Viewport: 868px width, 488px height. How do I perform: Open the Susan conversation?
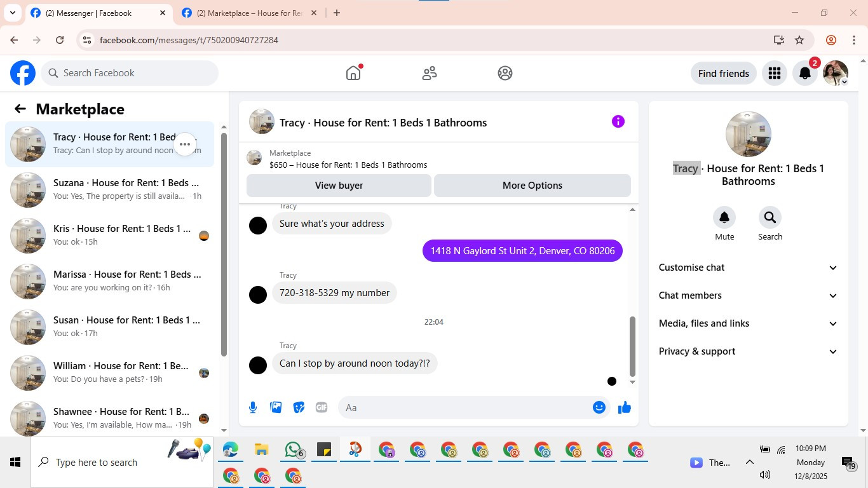pyautogui.click(x=109, y=327)
